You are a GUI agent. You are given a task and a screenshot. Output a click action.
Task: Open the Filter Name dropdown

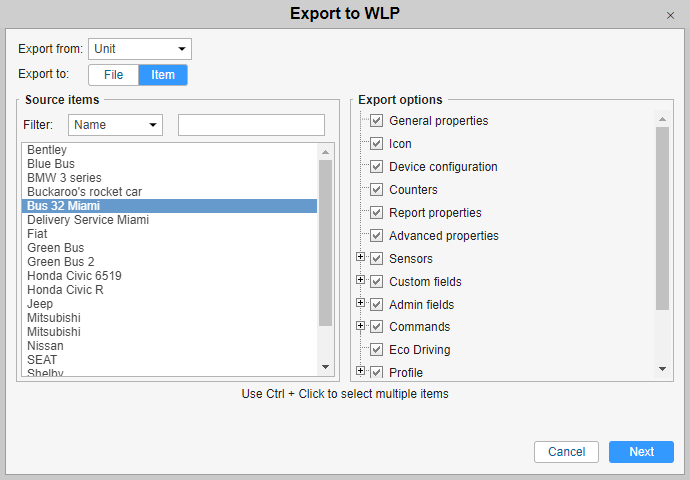tap(115, 125)
